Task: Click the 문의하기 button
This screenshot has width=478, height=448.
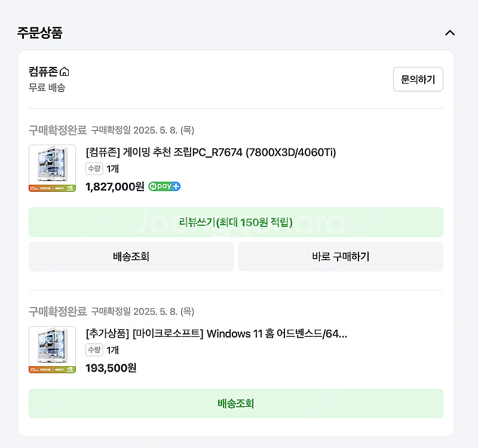Action: point(418,79)
